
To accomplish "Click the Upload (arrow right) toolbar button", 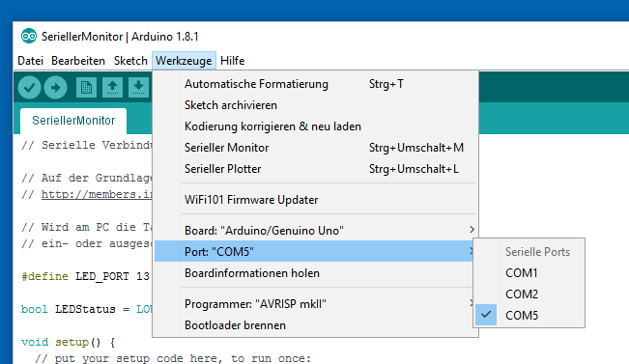I will click(55, 88).
